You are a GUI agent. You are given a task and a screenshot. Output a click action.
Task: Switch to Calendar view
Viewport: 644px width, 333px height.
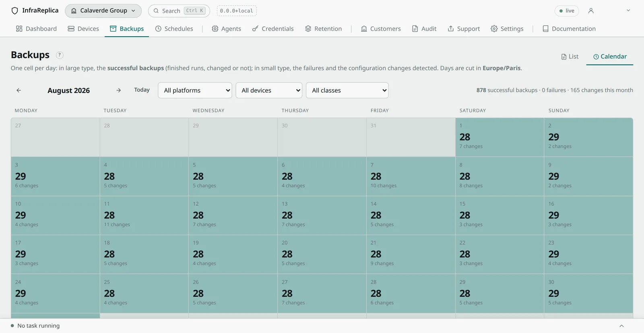tap(610, 57)
